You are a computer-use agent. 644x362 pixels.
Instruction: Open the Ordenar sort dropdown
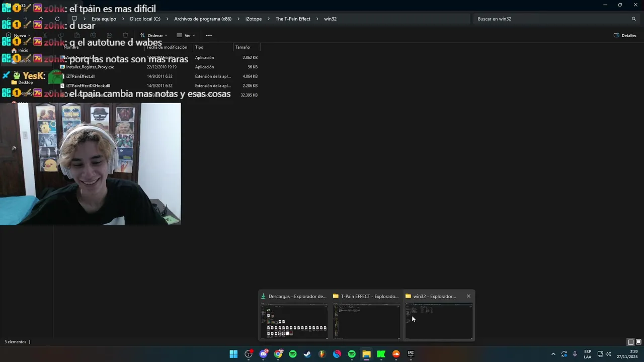pos(153,35)
